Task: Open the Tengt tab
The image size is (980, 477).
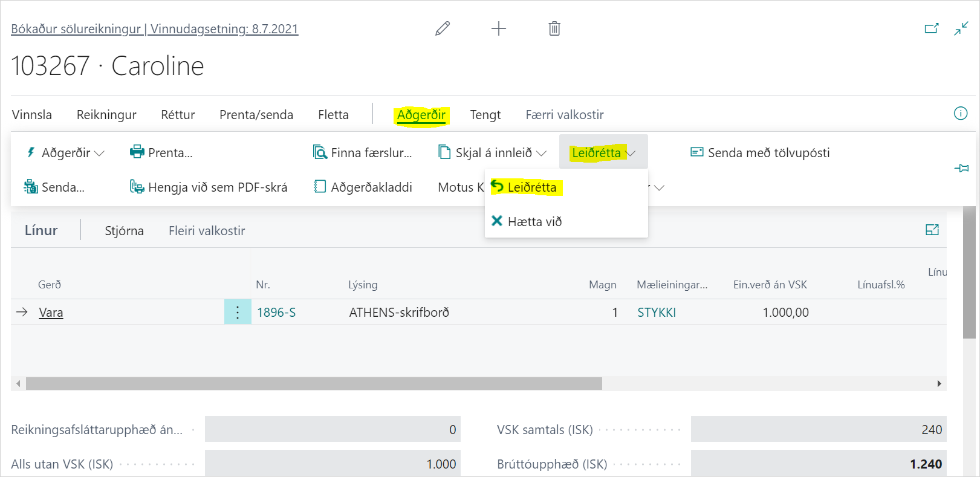Action: click(x=485, y=115)
